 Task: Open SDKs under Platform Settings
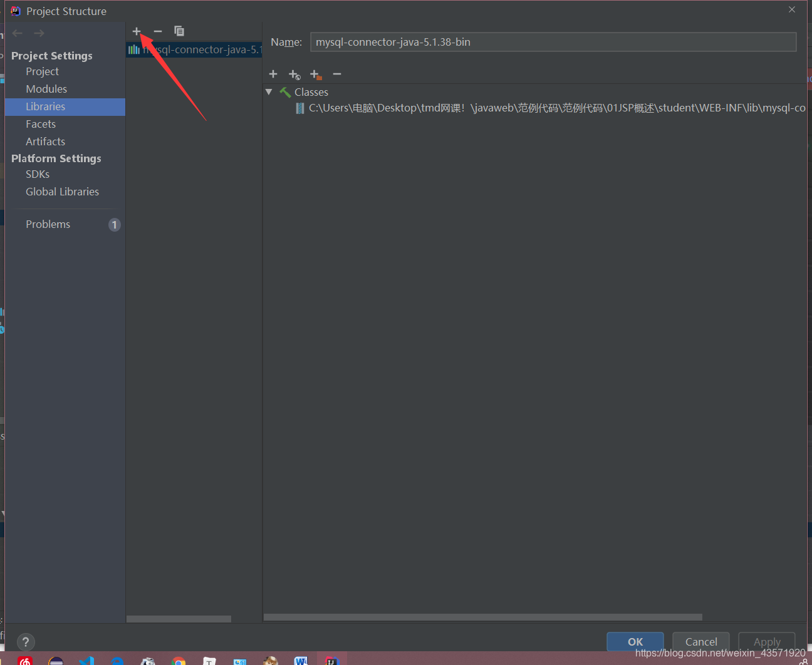click(x=38, y=174)
